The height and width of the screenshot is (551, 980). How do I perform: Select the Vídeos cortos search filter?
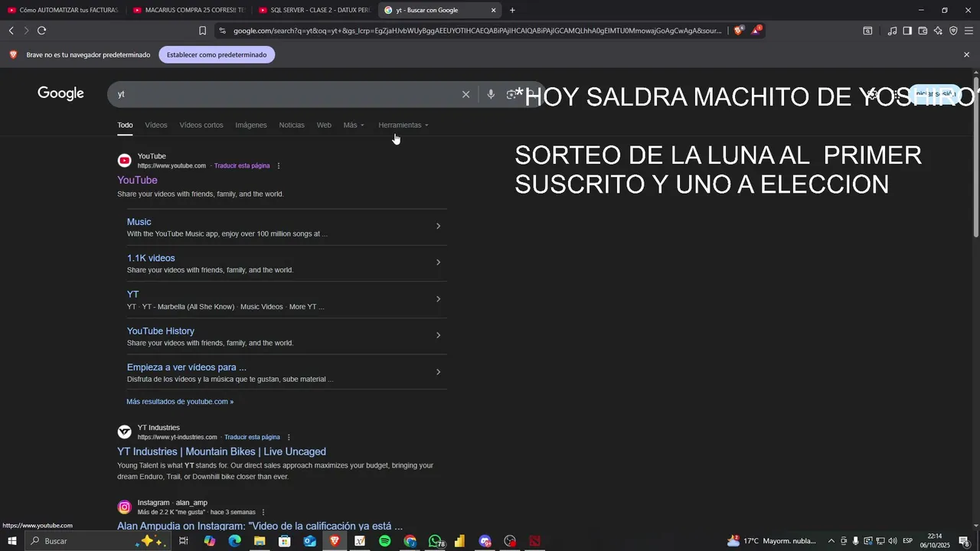pos(201,125)
